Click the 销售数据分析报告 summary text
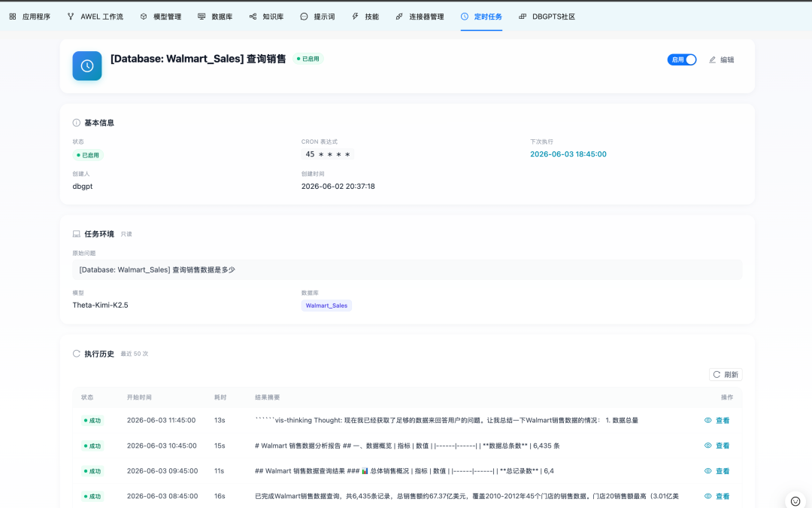This screenshot has width=812, height=508. pyautogui.click(x=407, y=446)
